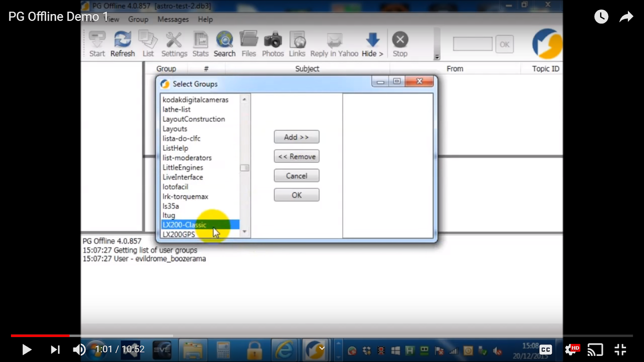Screen dimensions: 644x362
Task: Click OK in Select Groups dialog
Action: [297, 195]
